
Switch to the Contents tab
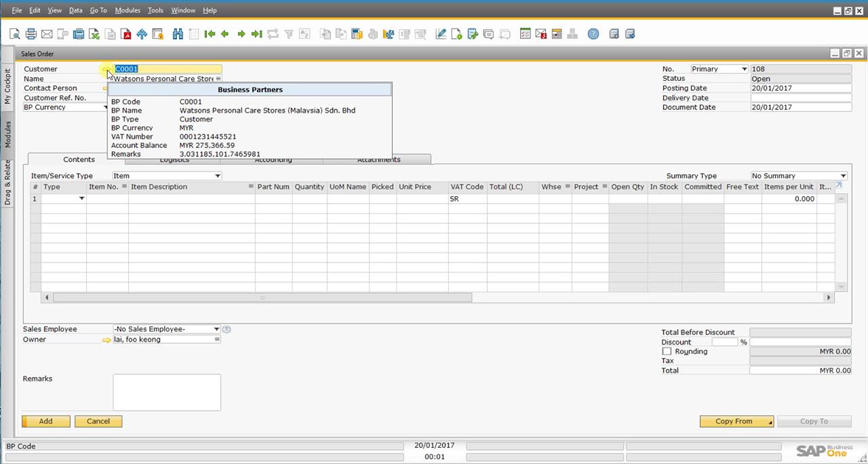[79, 159]
